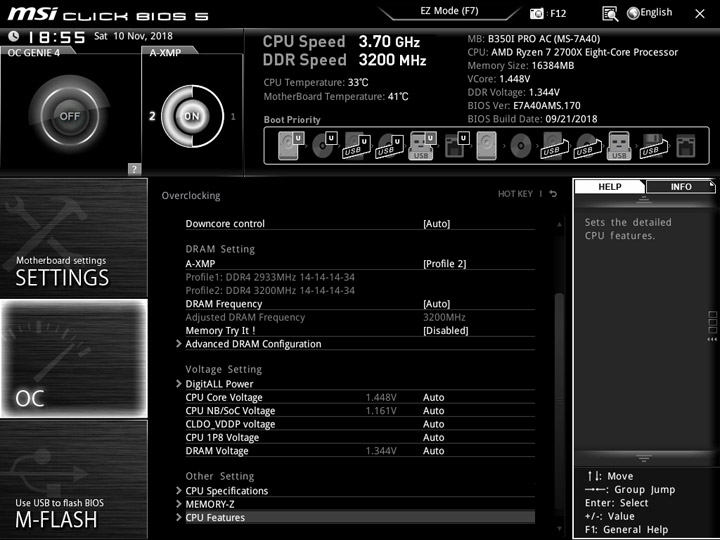Select the UEFI USB key boot icon
720x540 pixels.
[x=422, y=146]
